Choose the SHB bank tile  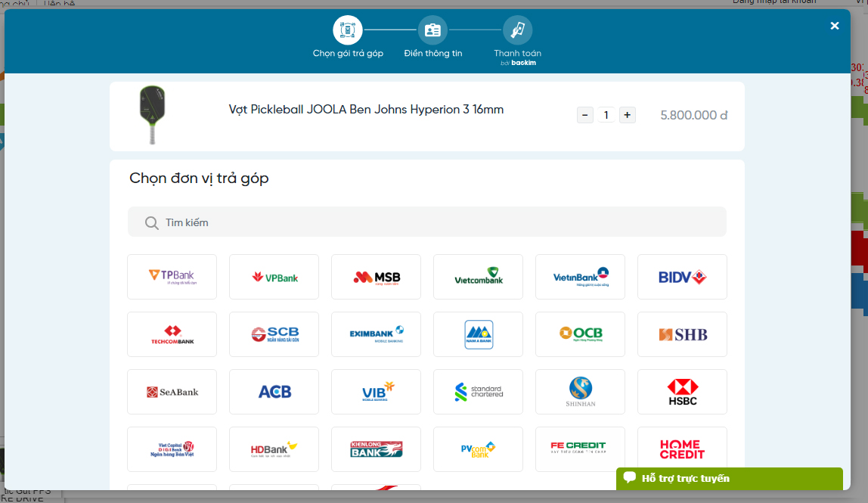[682, 334]
